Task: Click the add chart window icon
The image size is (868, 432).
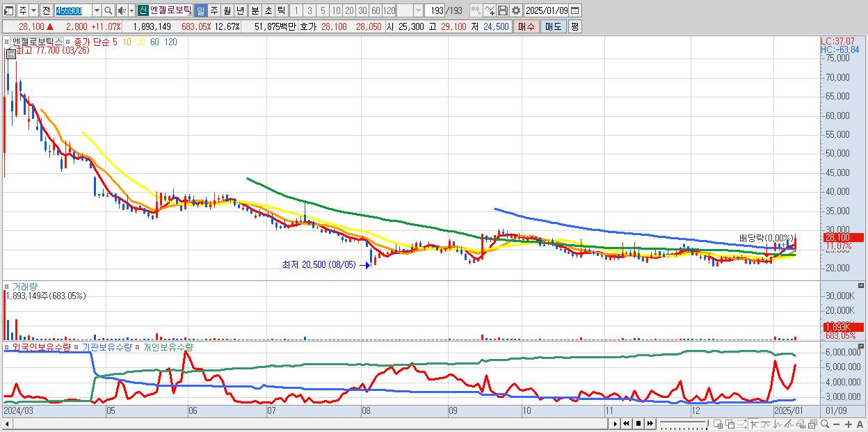Action: (718, 424)
